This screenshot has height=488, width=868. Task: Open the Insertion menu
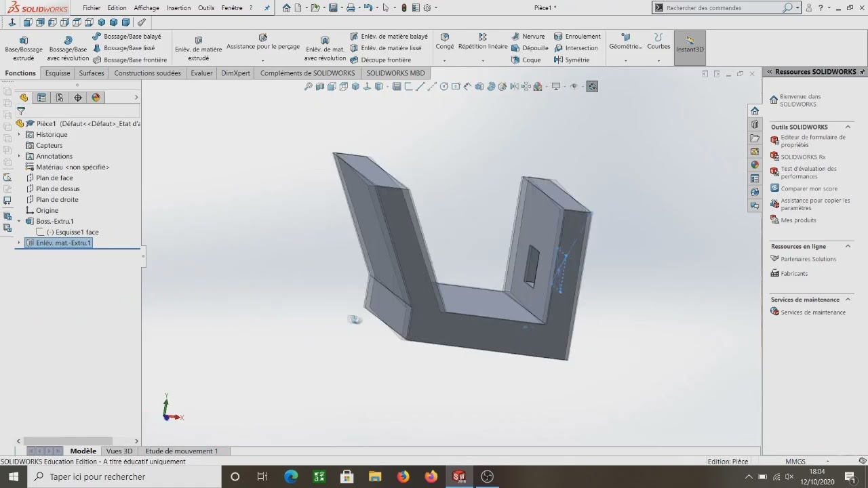[x=178, y=7]
